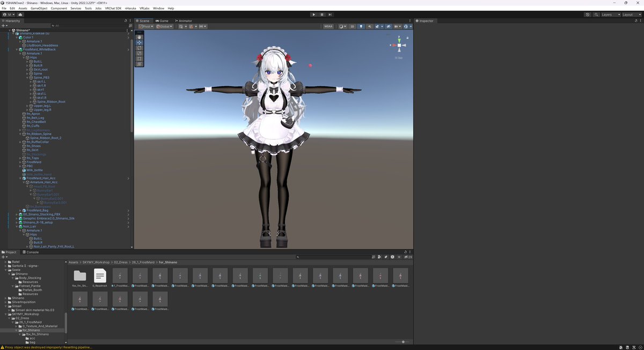Viewport: 644px width, 350px height.
Task: Toggle scene effects (skybox/fog) icon
Action: (378, 26)
